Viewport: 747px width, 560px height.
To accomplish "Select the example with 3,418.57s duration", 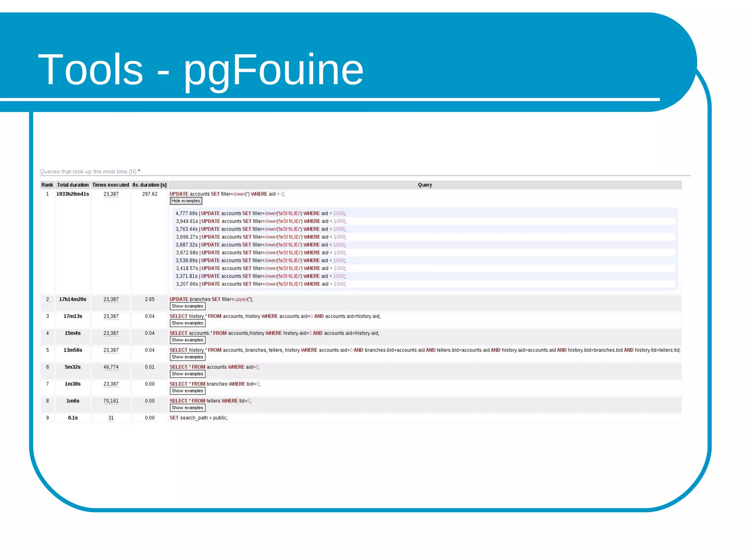I will [x=261, y=268].
